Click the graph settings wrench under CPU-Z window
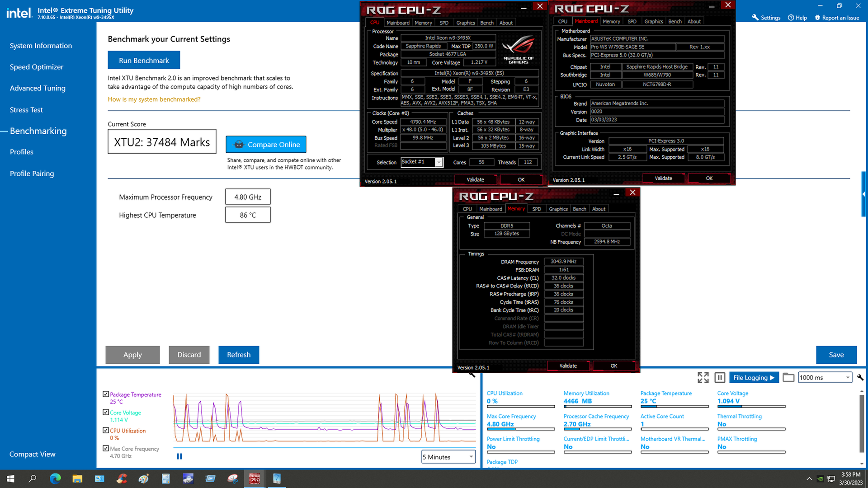 click(x=472, y=375)
